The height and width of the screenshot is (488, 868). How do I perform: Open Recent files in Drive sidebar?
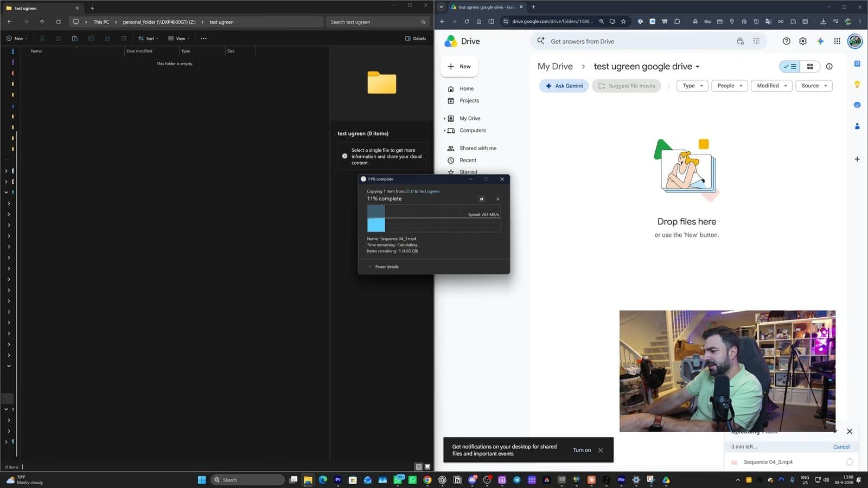(468, 160)
